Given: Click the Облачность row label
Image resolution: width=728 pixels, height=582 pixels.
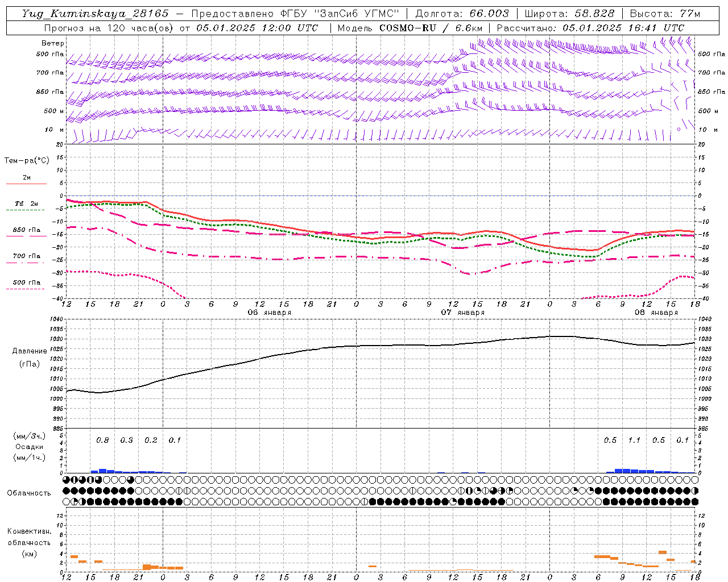Looking at the screenshot, I should tap(29, 493).
